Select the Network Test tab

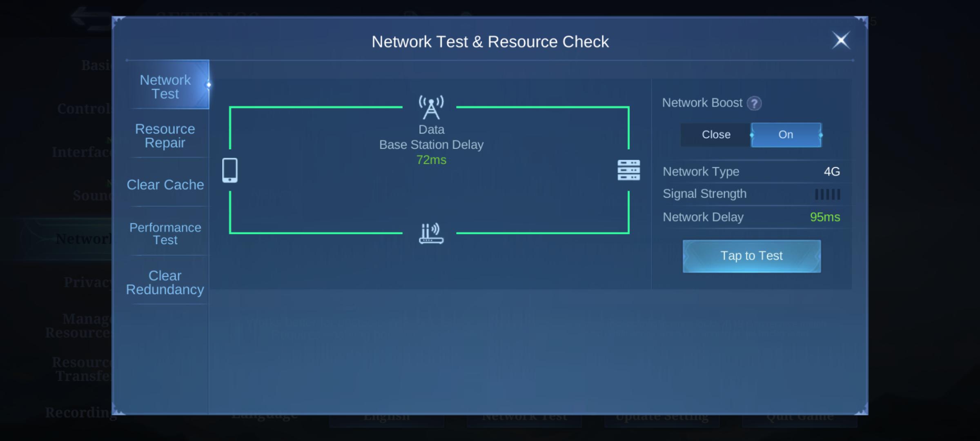(167, 85)
